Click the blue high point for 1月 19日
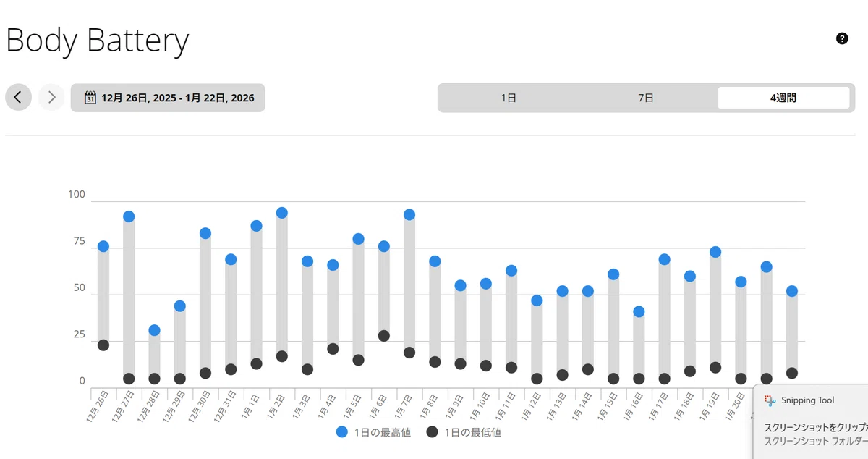This screenshot has height=459, width=868. pyautogui.click(x=715, y=252)
